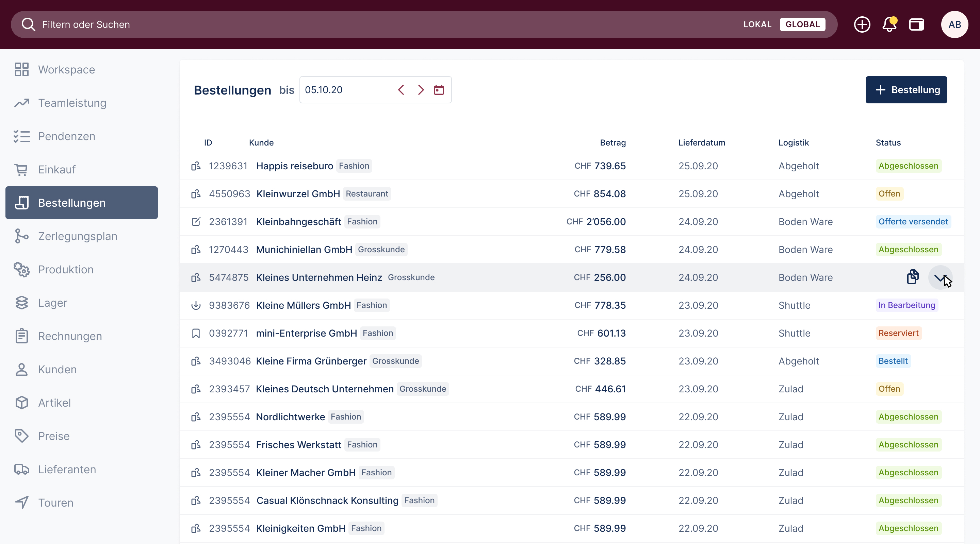Sort by the Status column header
The width and height of the screenshot is (980, 544).
pyautogui.click(x=888, y=142)
